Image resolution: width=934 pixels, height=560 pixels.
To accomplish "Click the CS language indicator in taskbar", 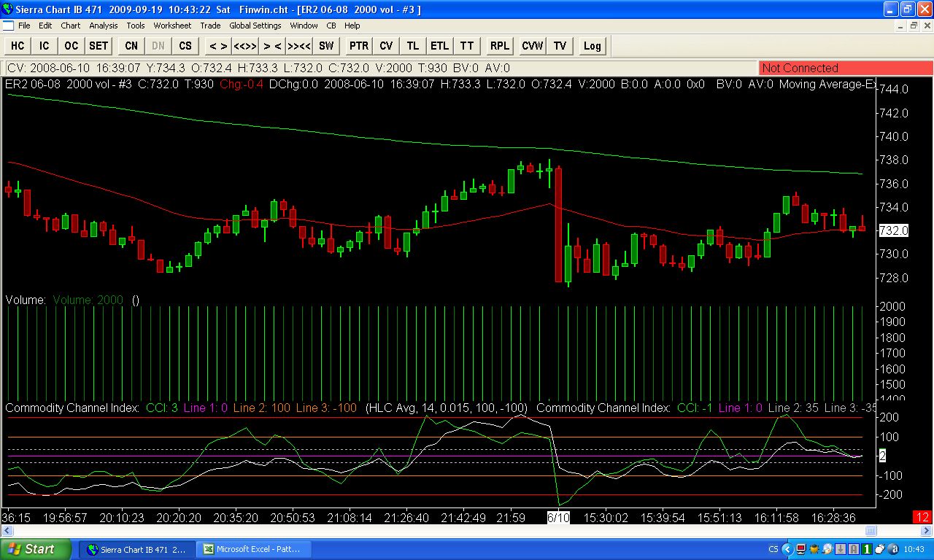I will pyautogui.click(x=773, y=549).
